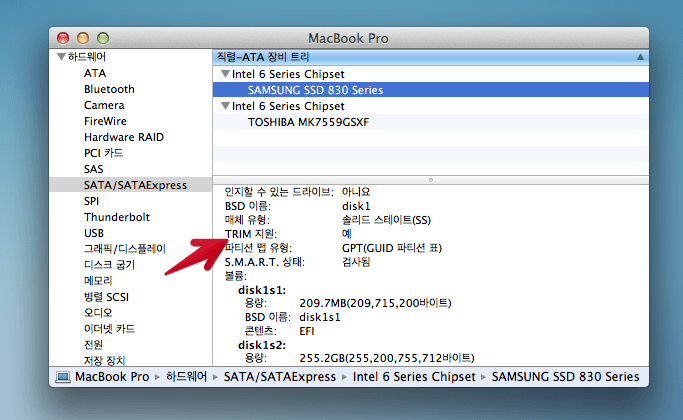683x420 pixels.
Task: Click the BSD 이름 value disk1
Action: (x=356, y=206)
